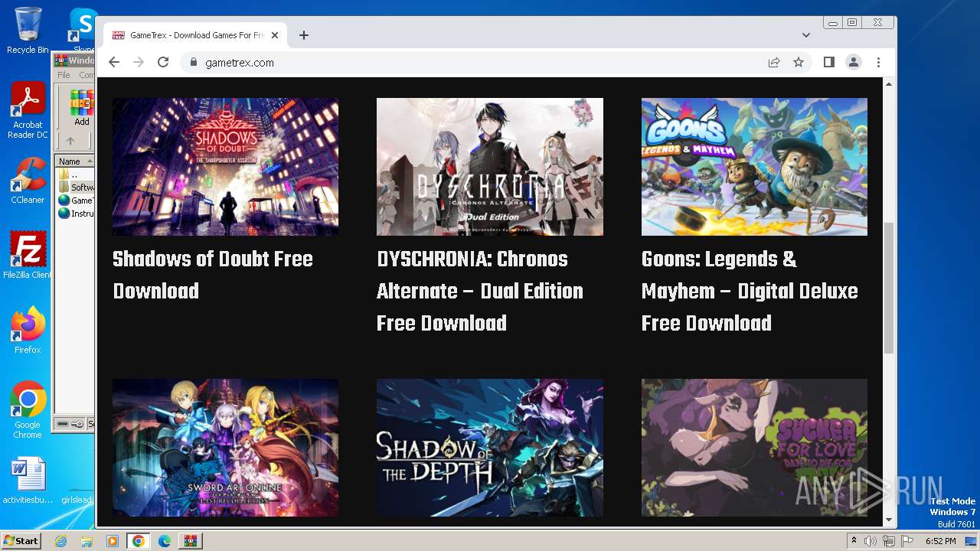Open Sucker for Love thumbnail
Screen dimensions: 980x551
click(x=754, y=447)
